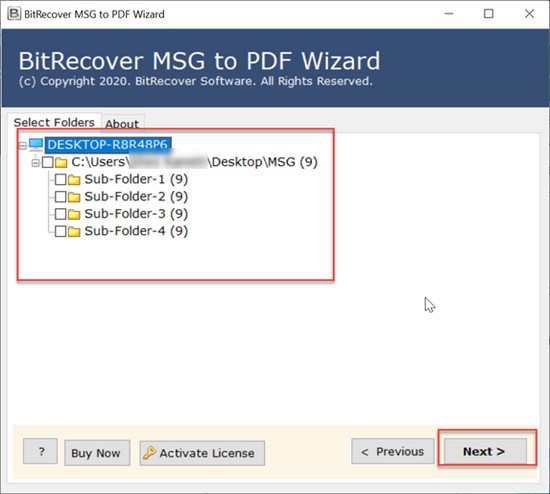
Task: Open help with the question mark button
Action: 40,451
